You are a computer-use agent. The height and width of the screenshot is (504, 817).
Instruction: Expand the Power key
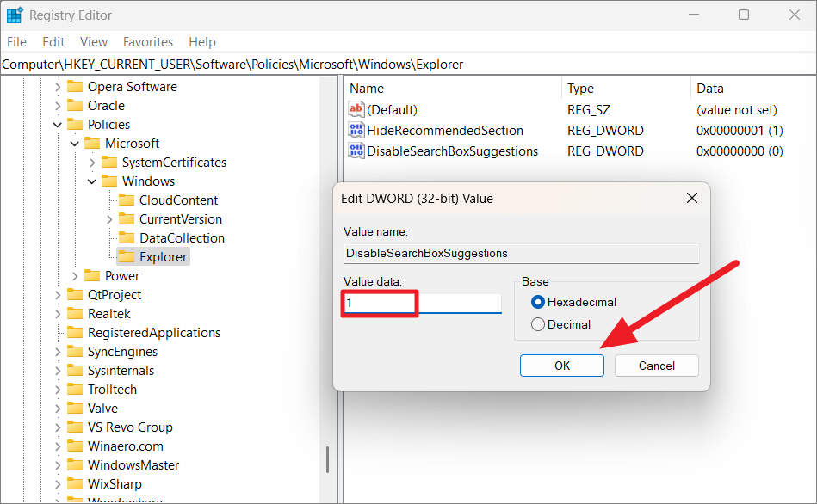75,276
